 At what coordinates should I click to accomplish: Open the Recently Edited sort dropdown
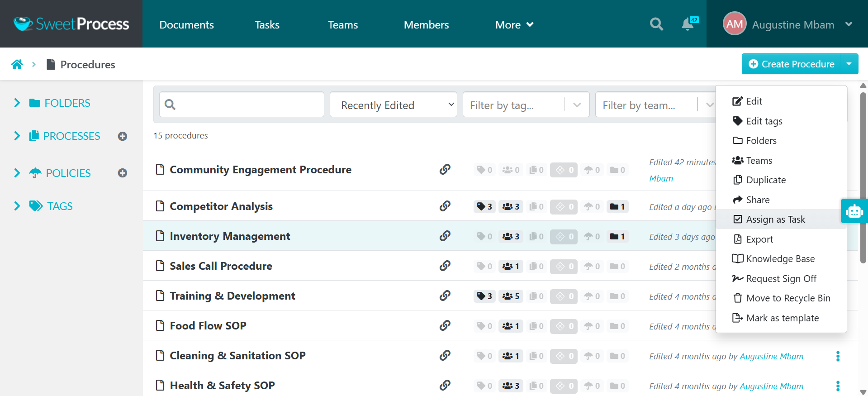coord(394,105)
